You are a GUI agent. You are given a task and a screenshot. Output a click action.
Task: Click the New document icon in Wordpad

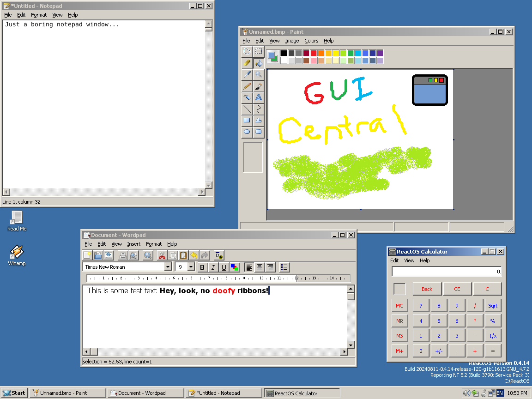coord(87,255)
